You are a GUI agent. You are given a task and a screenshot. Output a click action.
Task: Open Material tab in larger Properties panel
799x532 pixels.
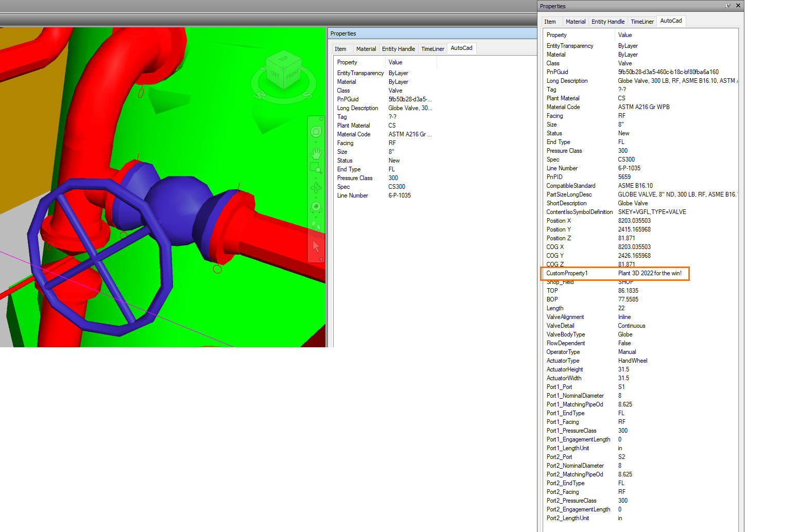coord(575,22)
